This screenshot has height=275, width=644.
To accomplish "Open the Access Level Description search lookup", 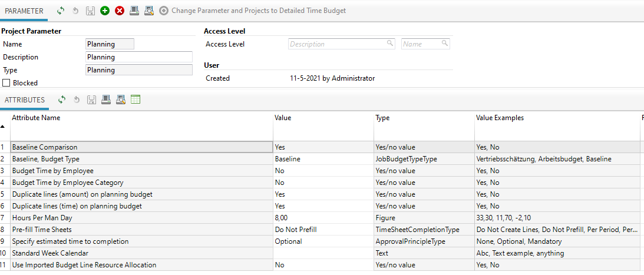I will click(389, 44).
